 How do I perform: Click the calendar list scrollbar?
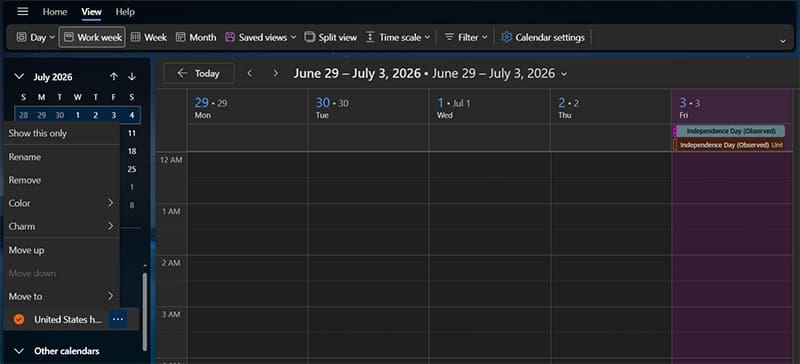click(145, 311)
